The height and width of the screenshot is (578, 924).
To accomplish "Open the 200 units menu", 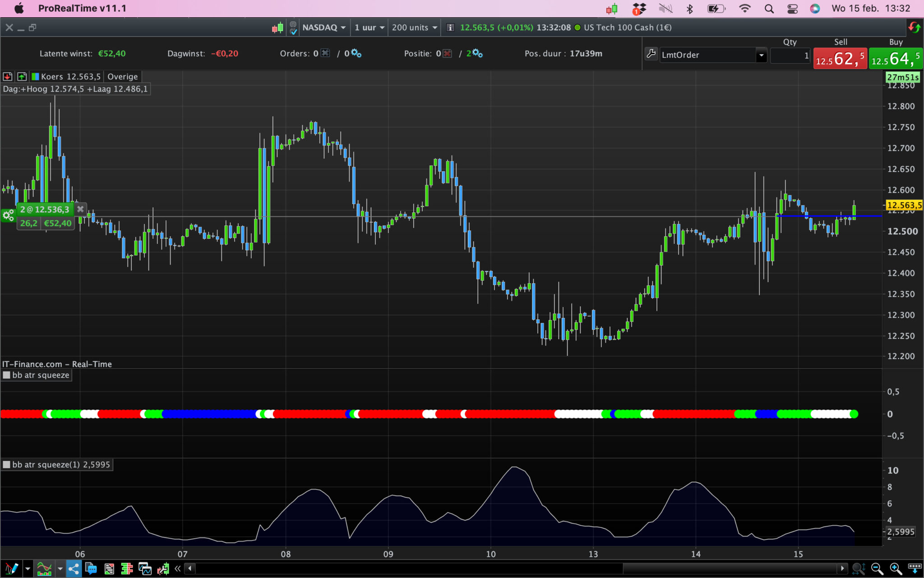I will click(x=414, y=28).
